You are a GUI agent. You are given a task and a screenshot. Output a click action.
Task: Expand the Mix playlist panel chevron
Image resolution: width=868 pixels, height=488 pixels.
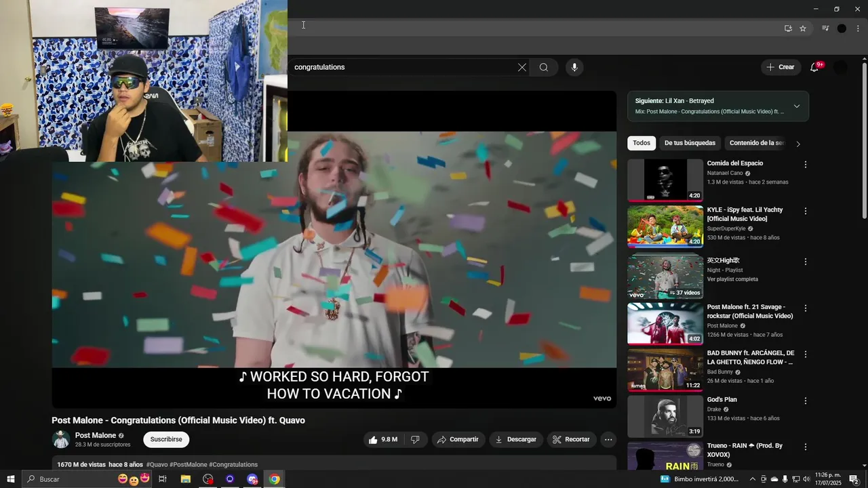tap(797, 106)
